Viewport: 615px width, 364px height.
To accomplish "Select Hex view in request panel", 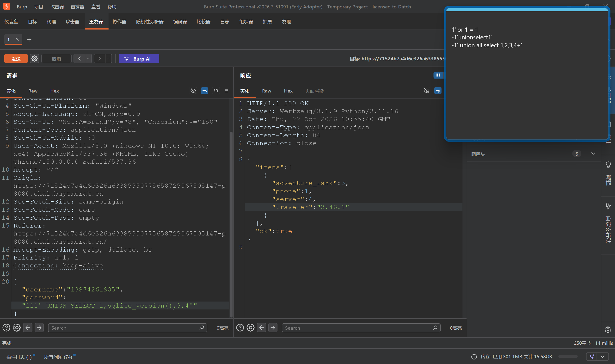I will 55,91.
